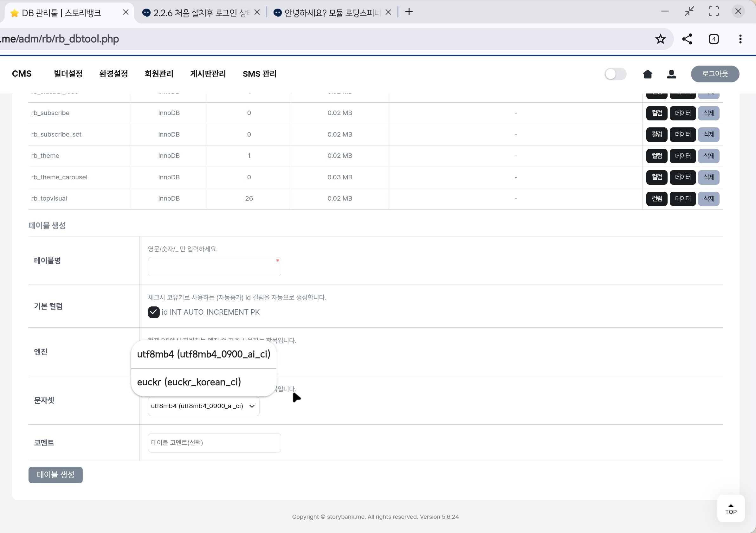The image size is (756, 533).
Task: Click the share icon in browser toolbar
Action: [x=687, y=39]
